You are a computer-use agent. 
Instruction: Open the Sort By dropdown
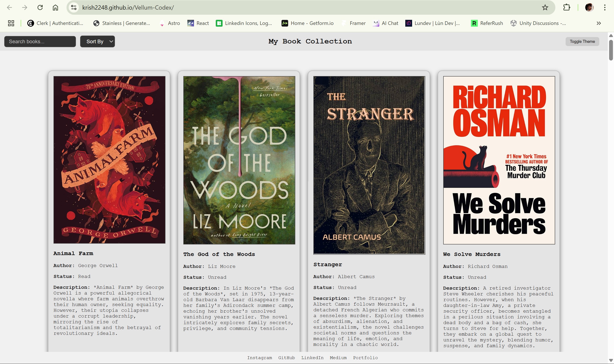coord(97,42)
